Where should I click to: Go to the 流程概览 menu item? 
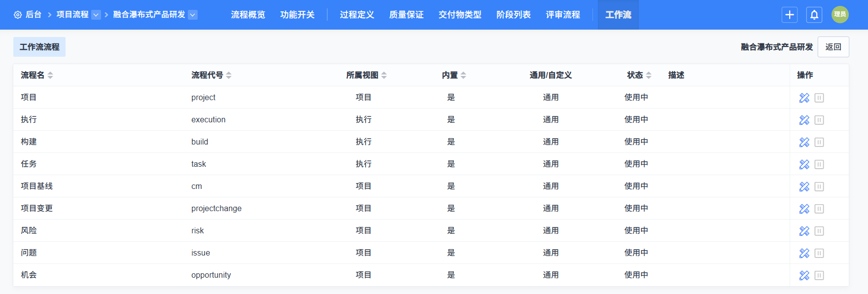248,15
